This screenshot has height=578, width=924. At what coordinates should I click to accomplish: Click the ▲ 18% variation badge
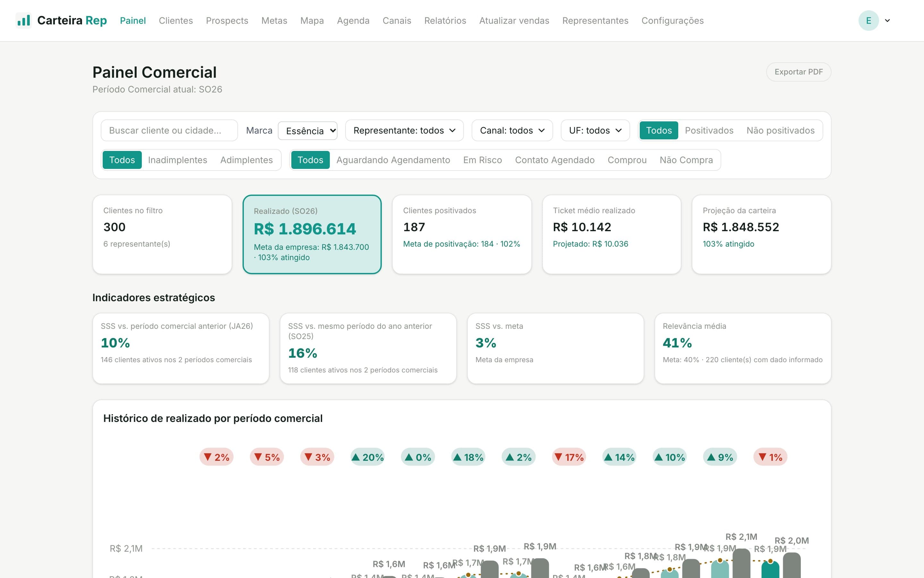tap(468, 457)
